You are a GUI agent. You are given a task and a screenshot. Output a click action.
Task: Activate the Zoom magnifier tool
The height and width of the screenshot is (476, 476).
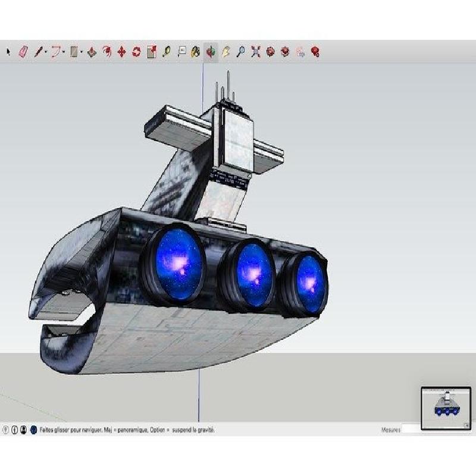click(x=241, y=52)
